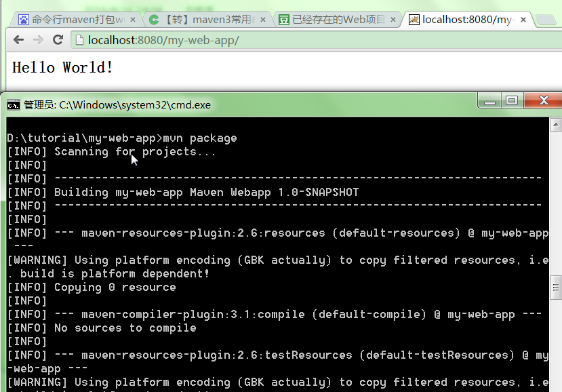
Task: Maximize the cmd.exe window
Action: click(x=512, y=101)
